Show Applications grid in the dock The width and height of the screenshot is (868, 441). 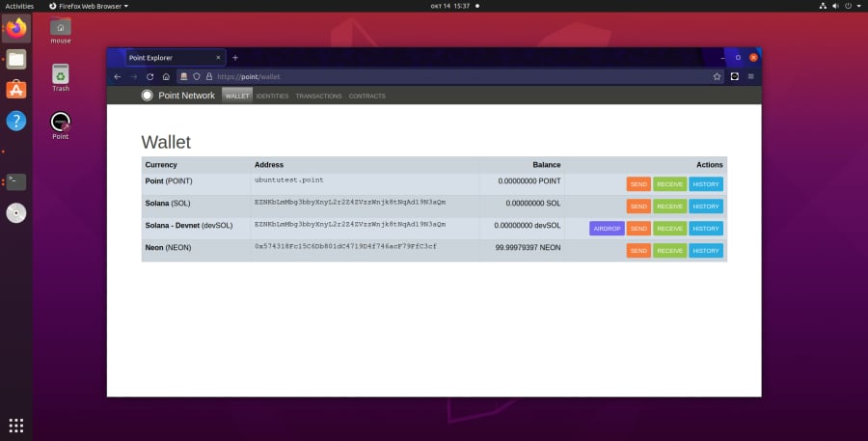coord(16,425)
